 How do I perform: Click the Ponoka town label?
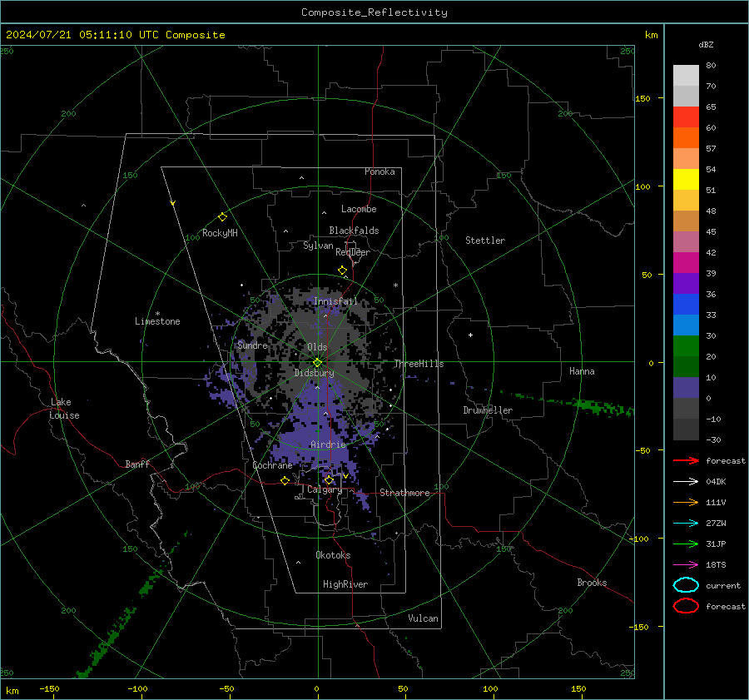tap(379, 171)
